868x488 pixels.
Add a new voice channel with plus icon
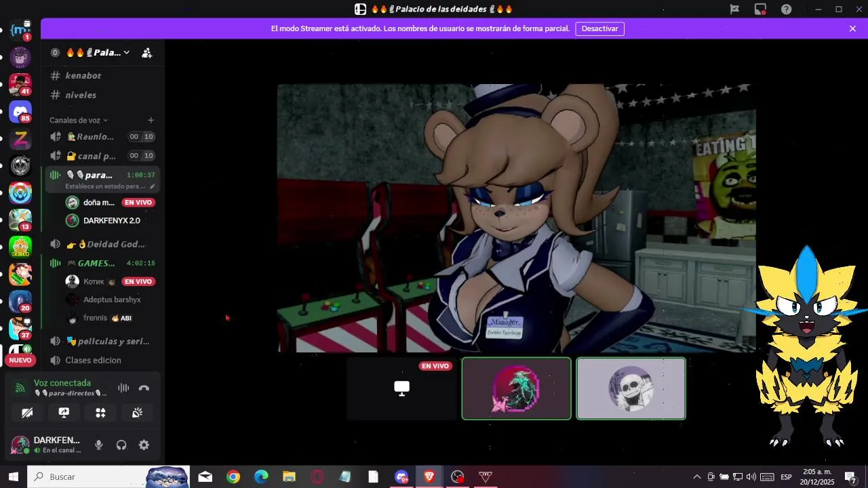[151, 120]
